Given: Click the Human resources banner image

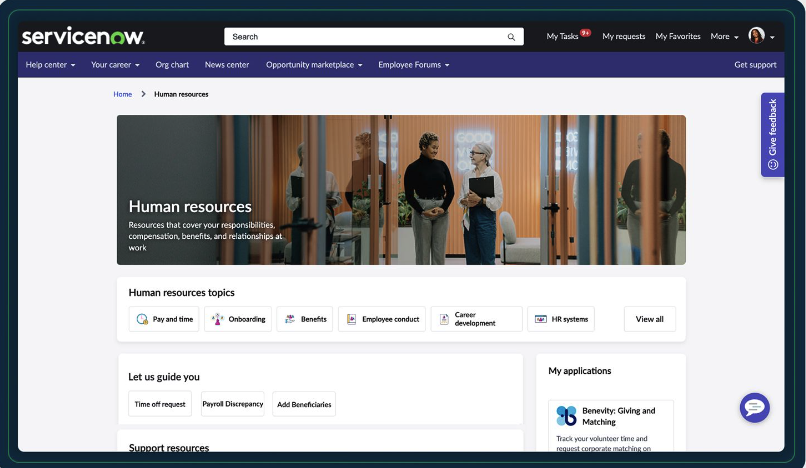Looking at the screenshot, I should coord(401,190).
